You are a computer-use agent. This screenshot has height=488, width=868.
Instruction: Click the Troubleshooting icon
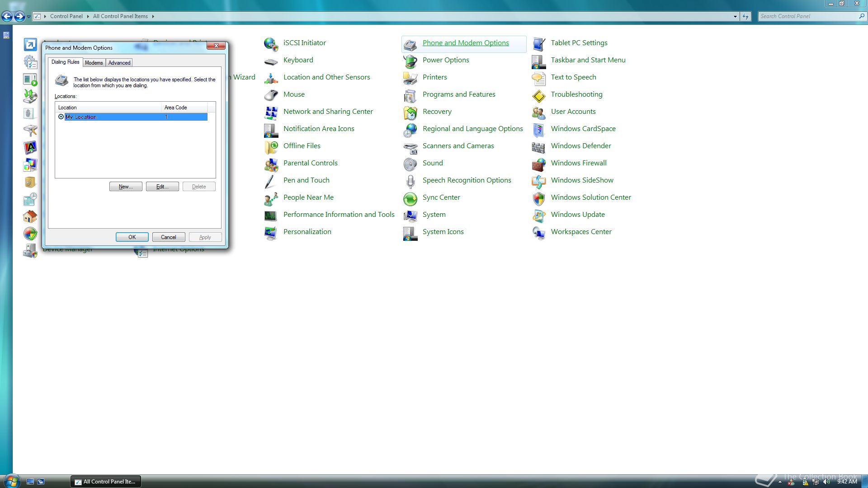click(538, 95)
